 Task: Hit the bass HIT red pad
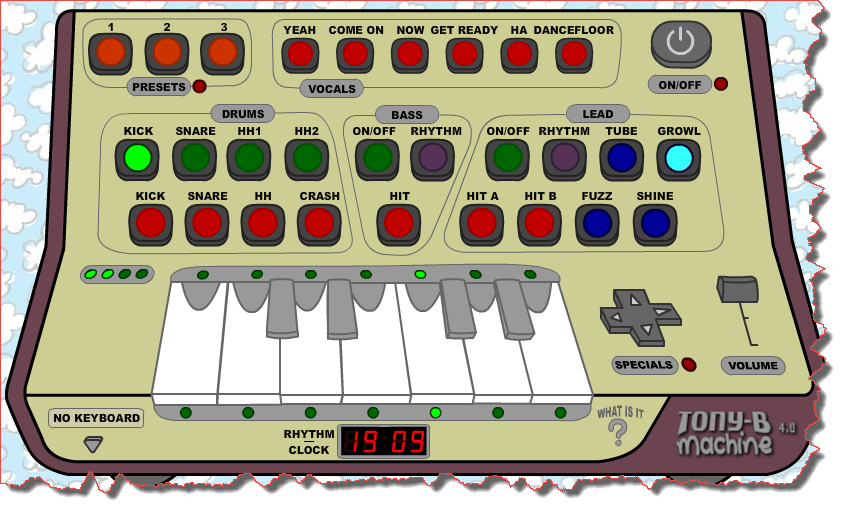(x=398, y=221)
